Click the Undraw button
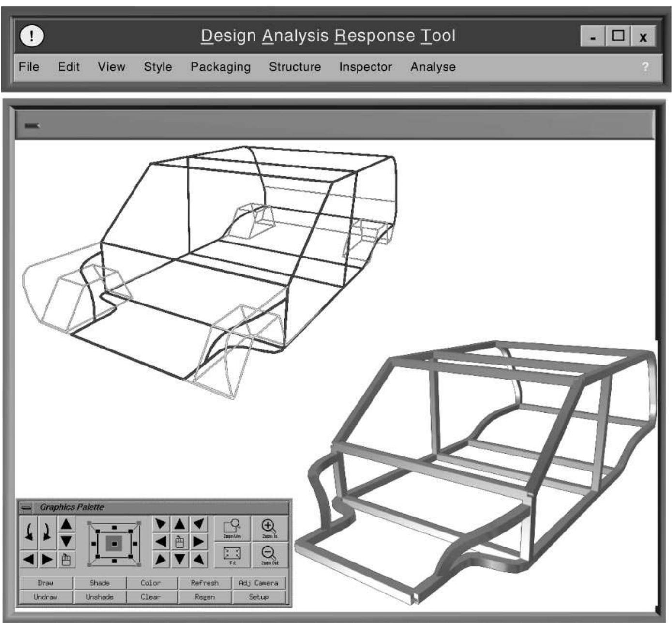 (x=46, y=597)
